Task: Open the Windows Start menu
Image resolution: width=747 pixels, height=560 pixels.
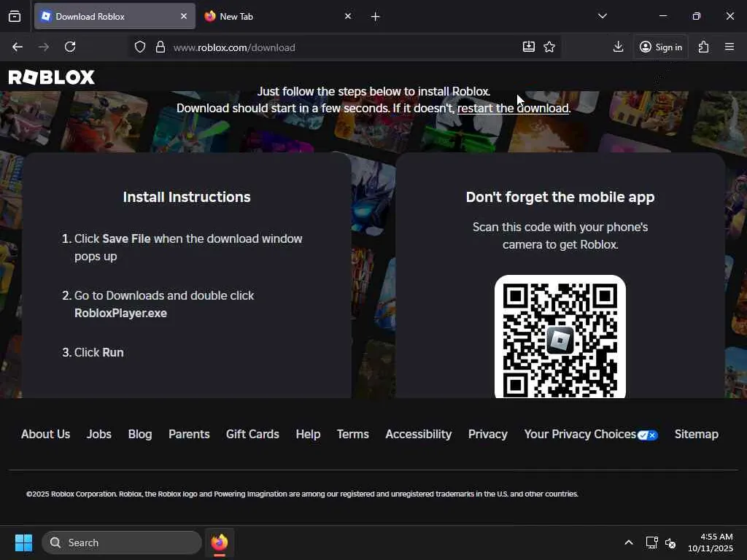Action: pyautogui.click(x=23, y=542)
